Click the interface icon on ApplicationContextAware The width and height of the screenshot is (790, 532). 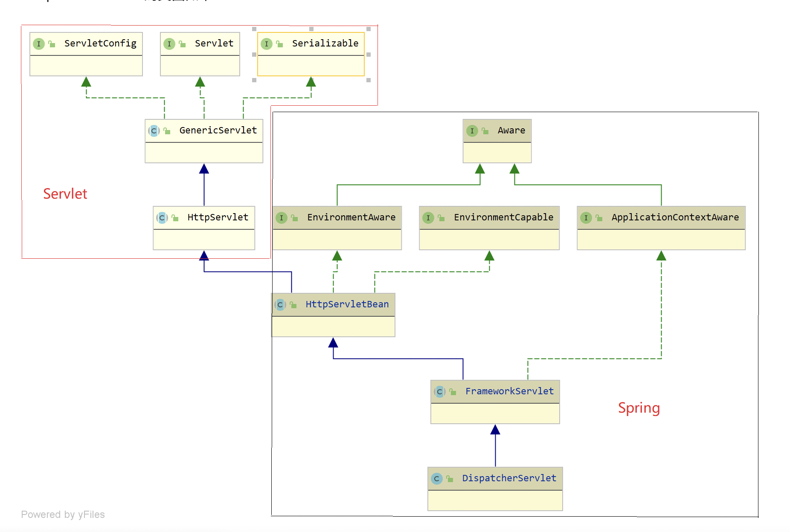pyautogui.click(x=586, y=218)
